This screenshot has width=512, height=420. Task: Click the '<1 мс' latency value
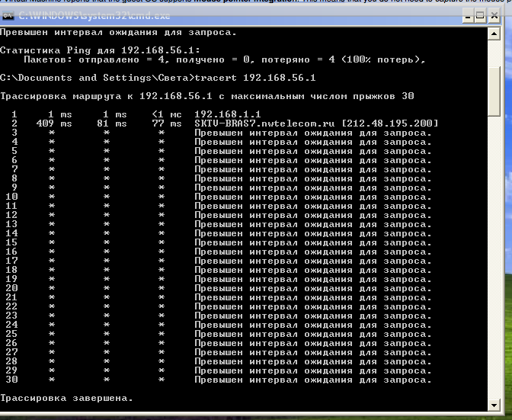167,114
